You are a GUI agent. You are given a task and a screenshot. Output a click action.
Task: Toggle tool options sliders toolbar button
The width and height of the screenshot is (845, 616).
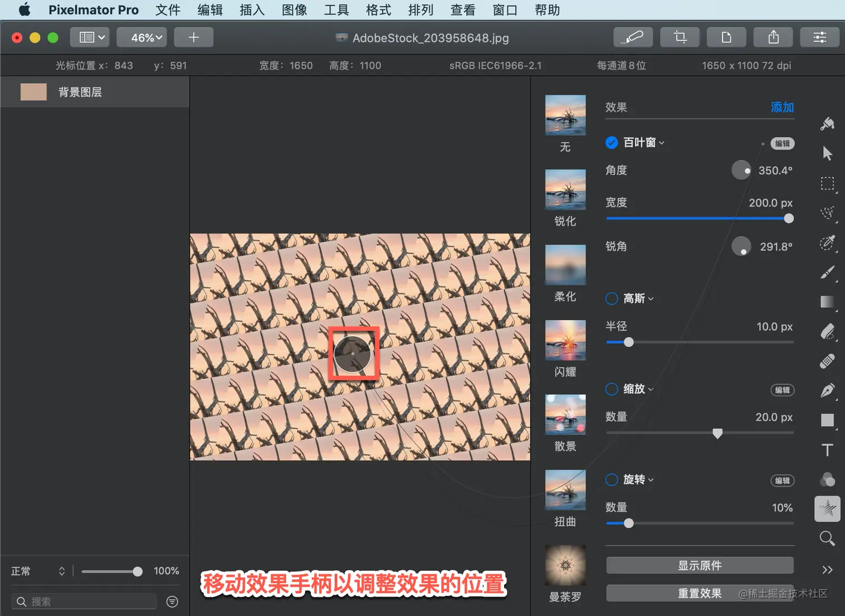tap(820, 37)
